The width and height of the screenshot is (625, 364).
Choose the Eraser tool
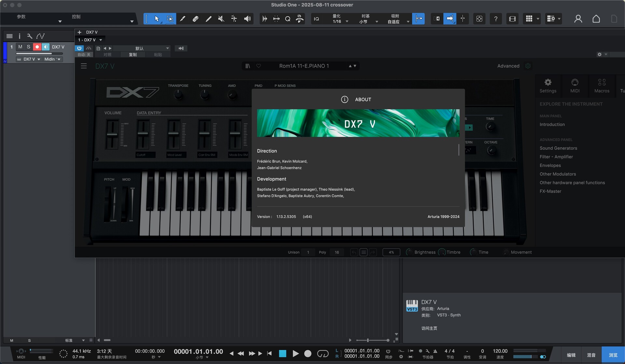[x=196, y=19]
